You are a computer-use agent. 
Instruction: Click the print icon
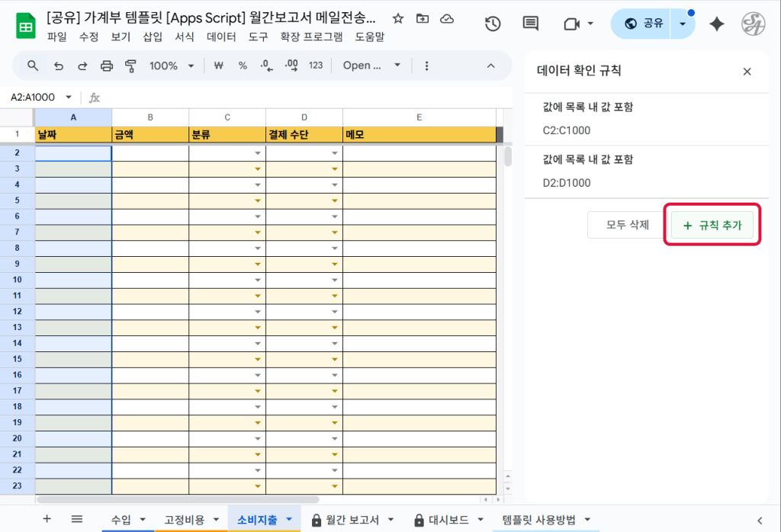107,66
